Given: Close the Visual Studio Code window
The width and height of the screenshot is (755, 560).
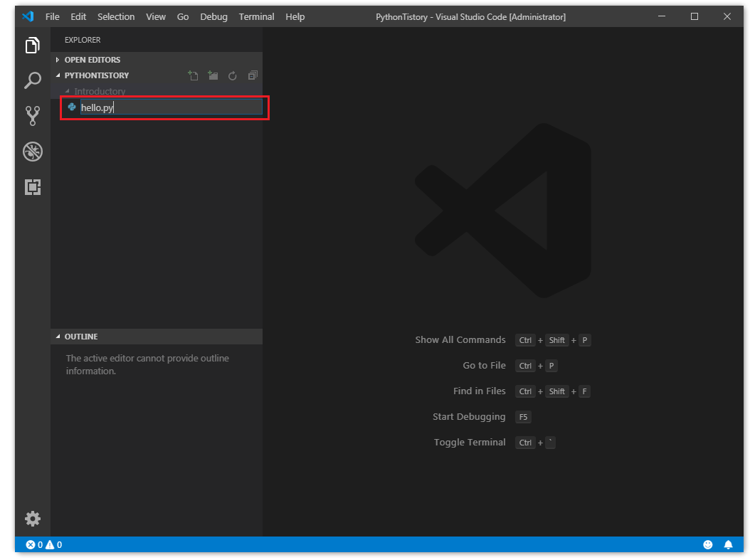Looking at the screenshot, I should (727, 16).
